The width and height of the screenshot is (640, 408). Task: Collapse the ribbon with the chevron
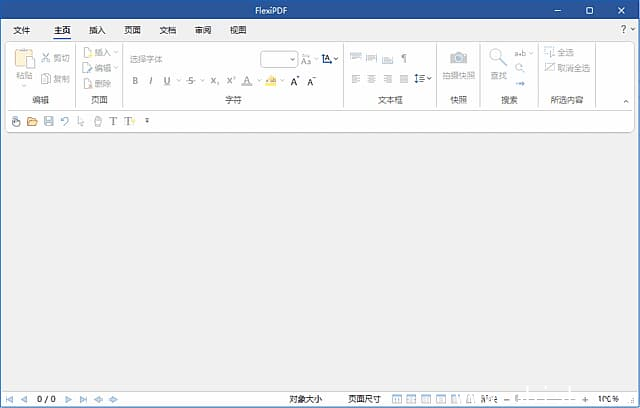coord(626,101)
